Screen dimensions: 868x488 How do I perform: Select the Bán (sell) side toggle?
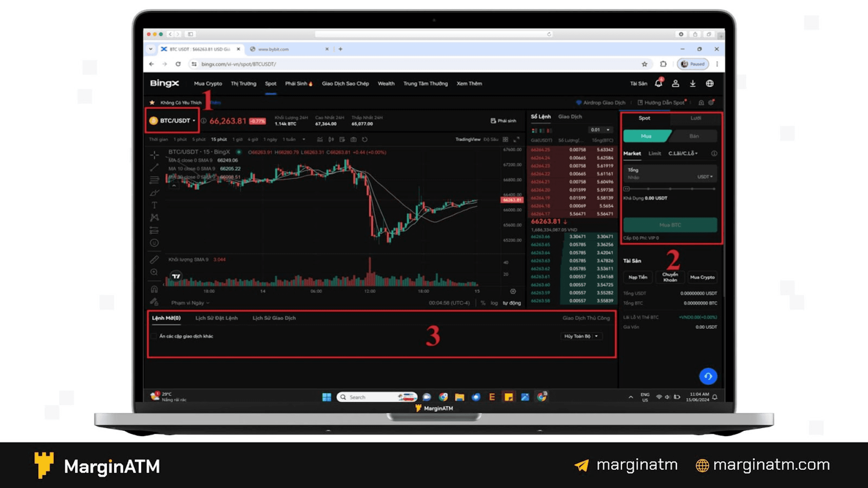tap(694, 136)
